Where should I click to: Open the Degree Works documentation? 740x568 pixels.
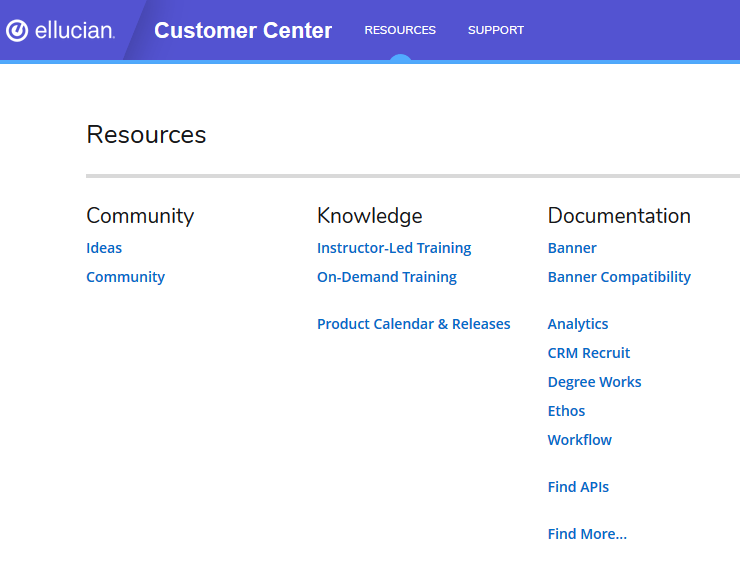pyautogui.click(x=594, y=382)
